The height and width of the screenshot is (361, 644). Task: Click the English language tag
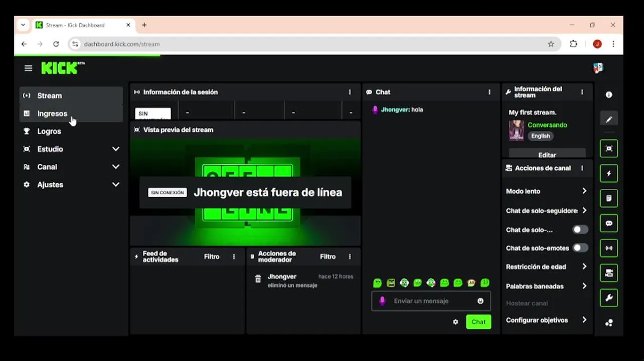click(x=541, y=136)
